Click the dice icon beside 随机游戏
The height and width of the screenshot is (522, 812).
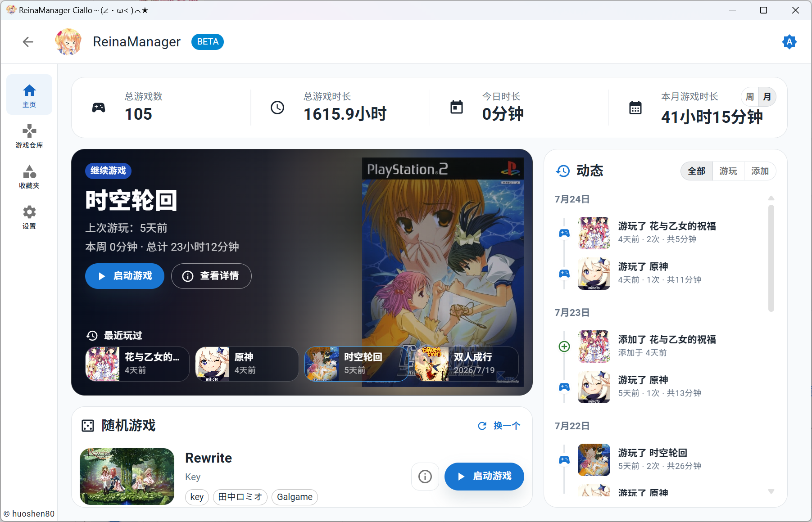pyautogui.click(x=88, y=426)
